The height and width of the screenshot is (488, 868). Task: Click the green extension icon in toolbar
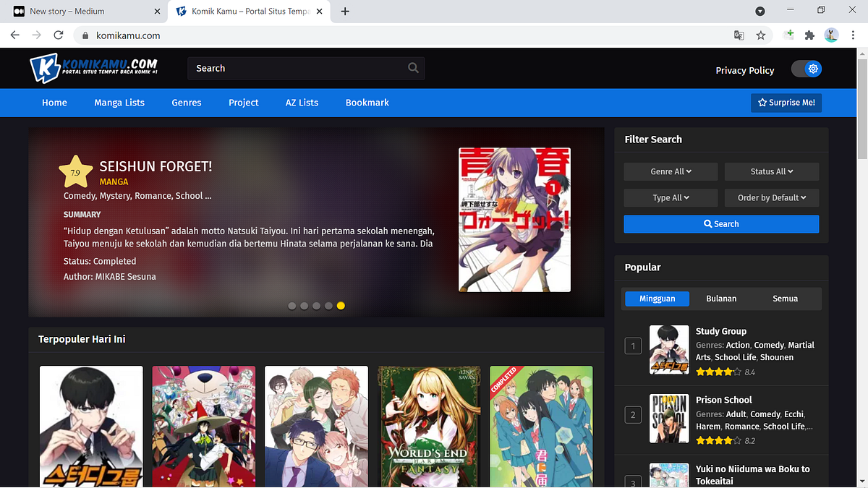click(x=789, y=35)
